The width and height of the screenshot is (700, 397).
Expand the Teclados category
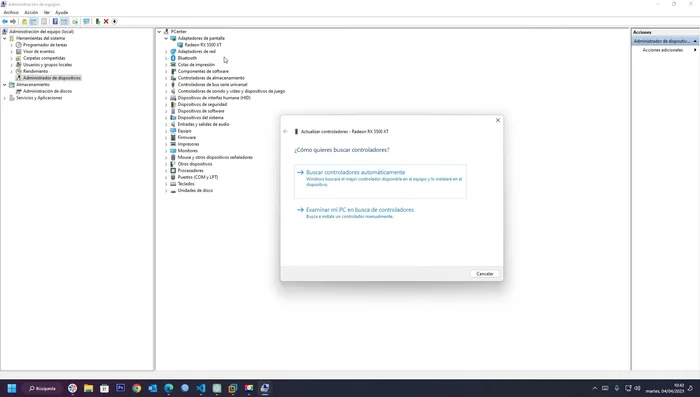point(166,184)
